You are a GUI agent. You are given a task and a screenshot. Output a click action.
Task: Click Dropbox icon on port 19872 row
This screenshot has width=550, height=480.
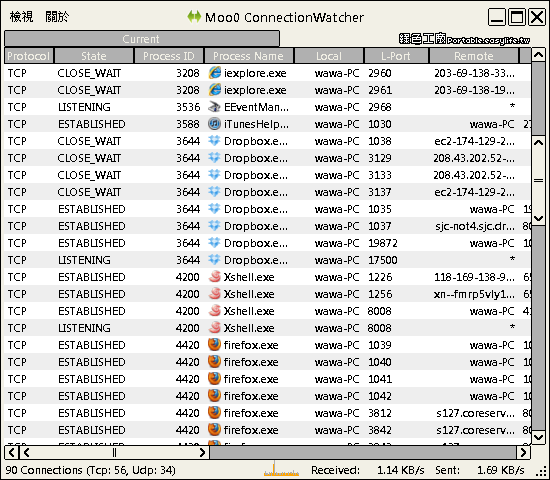pyautogui.click(x=214, y=243)
